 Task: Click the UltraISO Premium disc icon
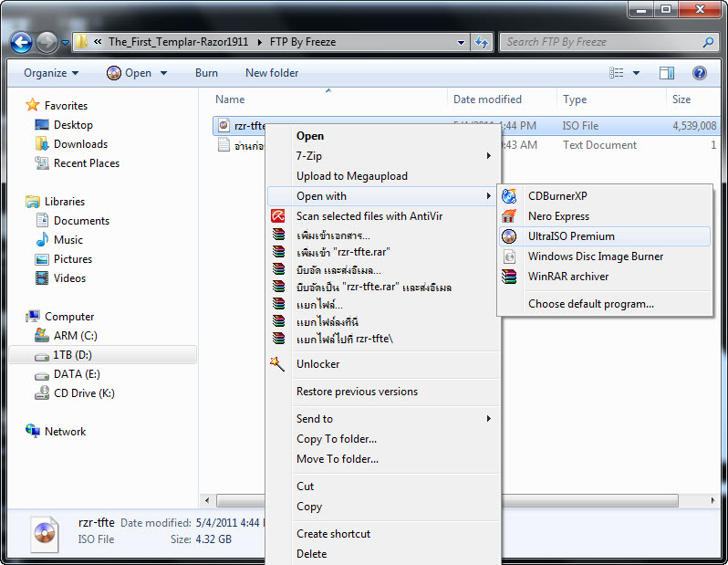click(x=509, y=236)
